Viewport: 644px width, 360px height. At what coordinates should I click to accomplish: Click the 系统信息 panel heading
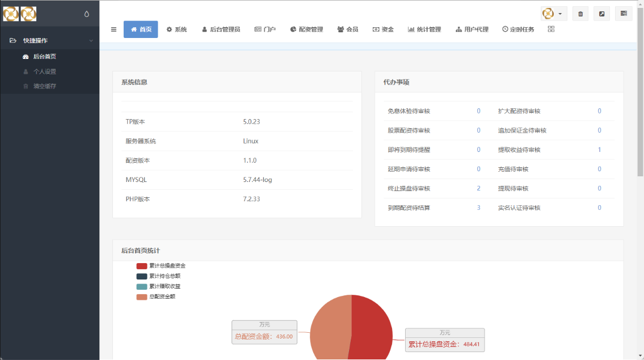[134, 82]
